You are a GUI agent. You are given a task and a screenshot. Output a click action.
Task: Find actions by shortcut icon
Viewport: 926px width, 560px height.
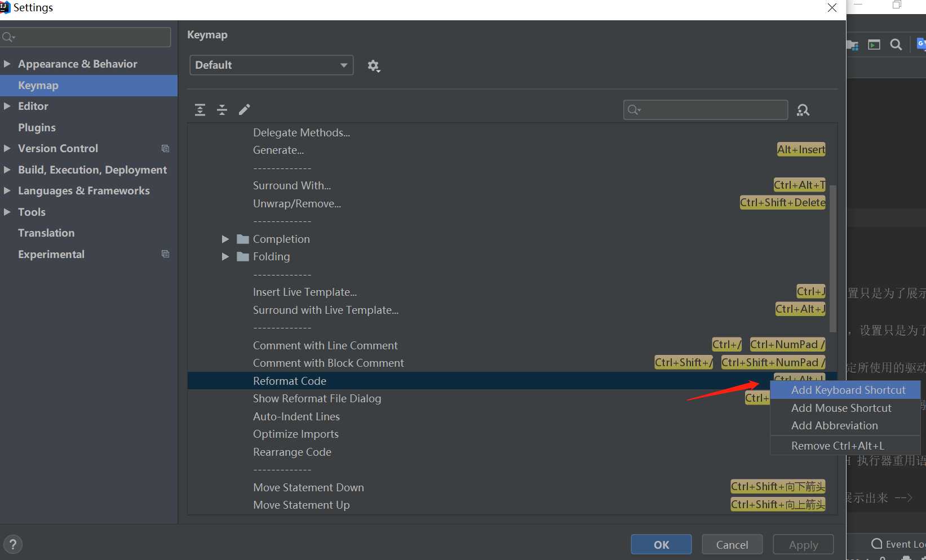click(x=803, y=110)
